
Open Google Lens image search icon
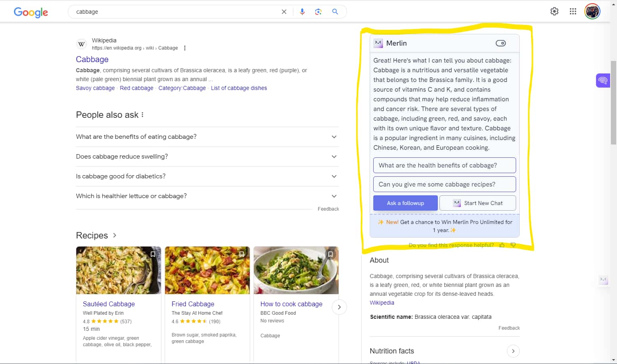[318, 12]
